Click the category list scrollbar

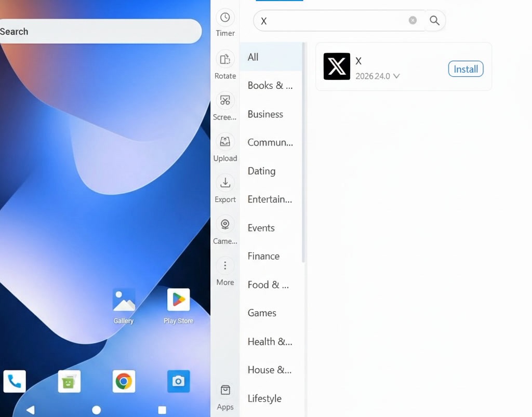(303, 152)
